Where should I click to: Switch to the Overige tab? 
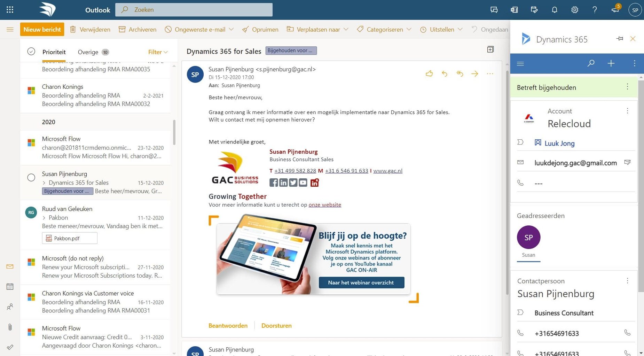pyautogui.click(x=93, y=52)
